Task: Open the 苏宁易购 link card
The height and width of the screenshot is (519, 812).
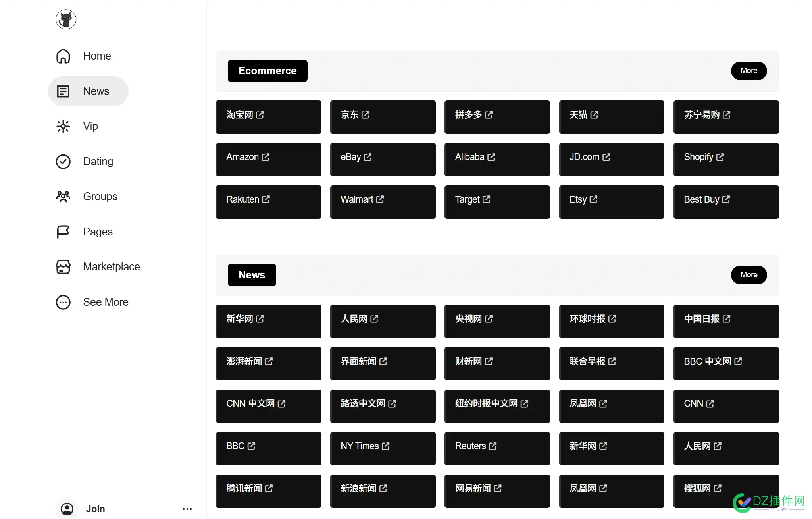Action: point(726,117)
